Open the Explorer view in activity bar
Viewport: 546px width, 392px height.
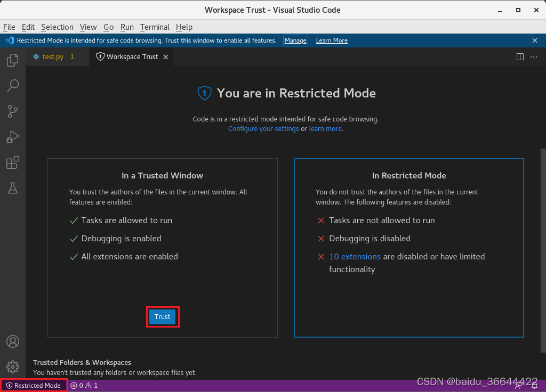pos(13,60)
